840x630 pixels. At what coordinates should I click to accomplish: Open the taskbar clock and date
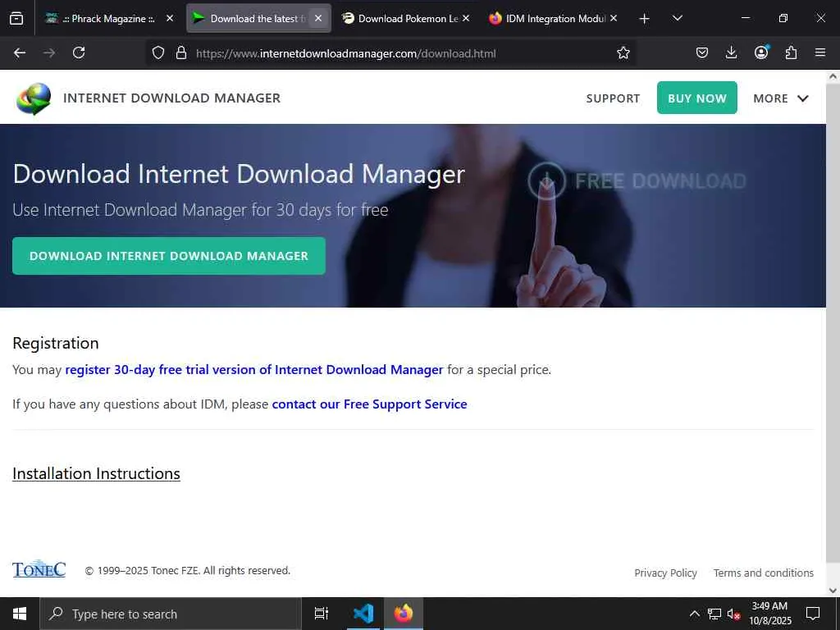[x=769, y=614]
